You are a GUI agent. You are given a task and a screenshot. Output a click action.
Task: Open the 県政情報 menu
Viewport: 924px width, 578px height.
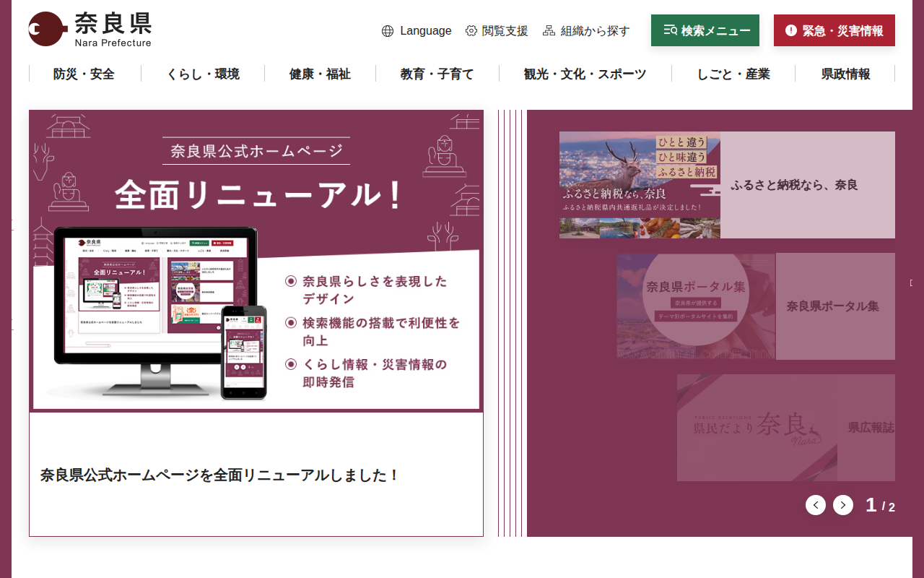coord(845,74)
